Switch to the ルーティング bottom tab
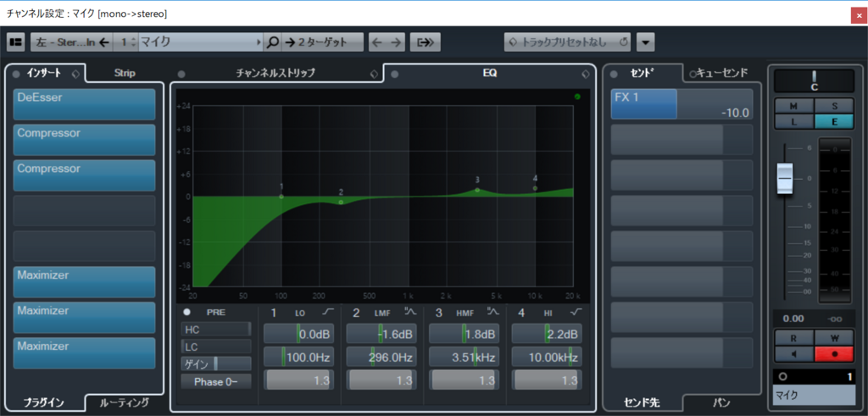Image resolution: width=868 pixels, height=416 pixels. coord(125,402)
